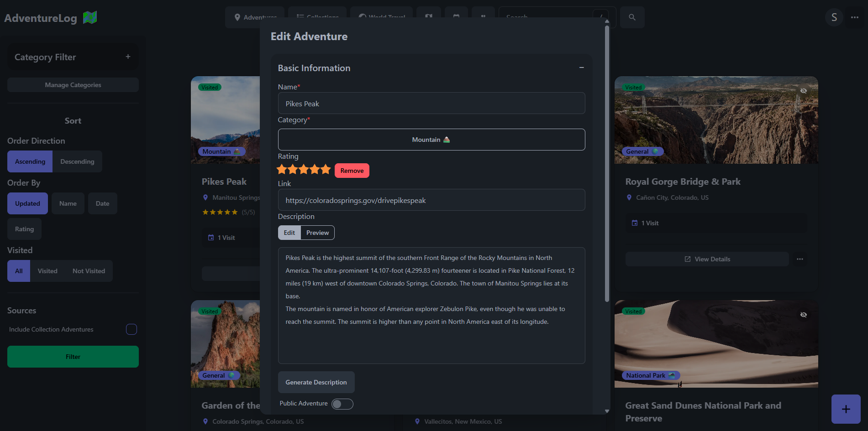Check the Include Collection Adventures checkbox

tap(132, 329)
